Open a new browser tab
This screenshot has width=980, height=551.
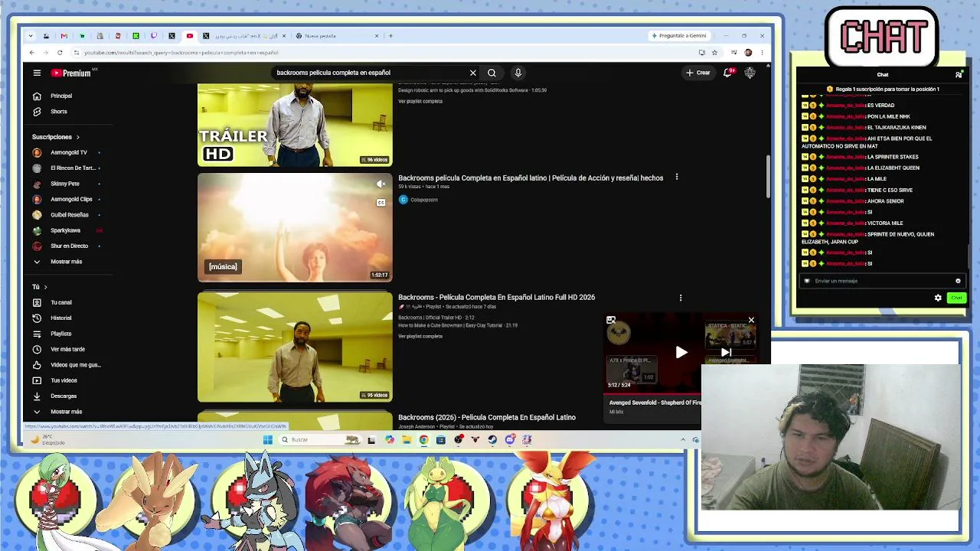click(x=390, y=36)
